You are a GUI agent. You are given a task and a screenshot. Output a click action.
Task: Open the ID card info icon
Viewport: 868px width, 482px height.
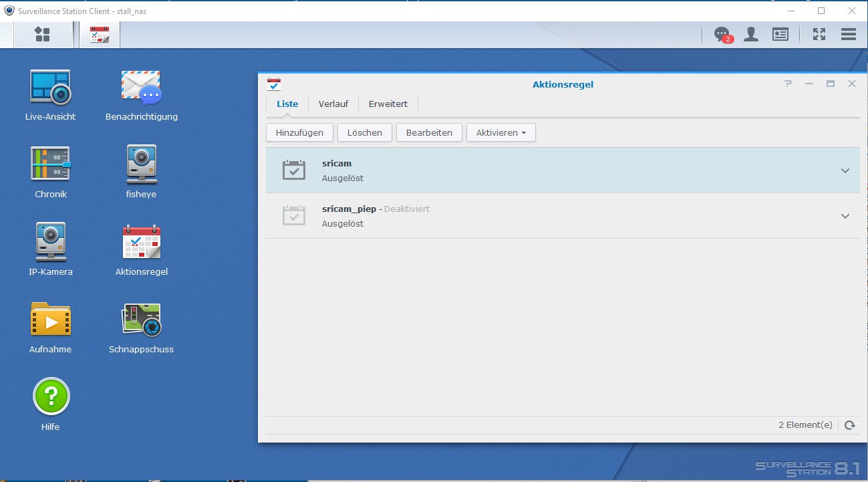coord(780,34)
